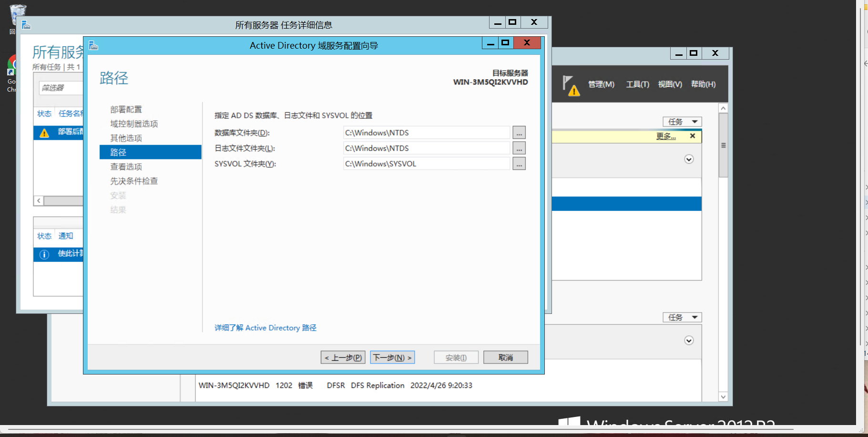Click the warning icon in task list
This screenshot has width=868, height=437.
pos(44,133)
